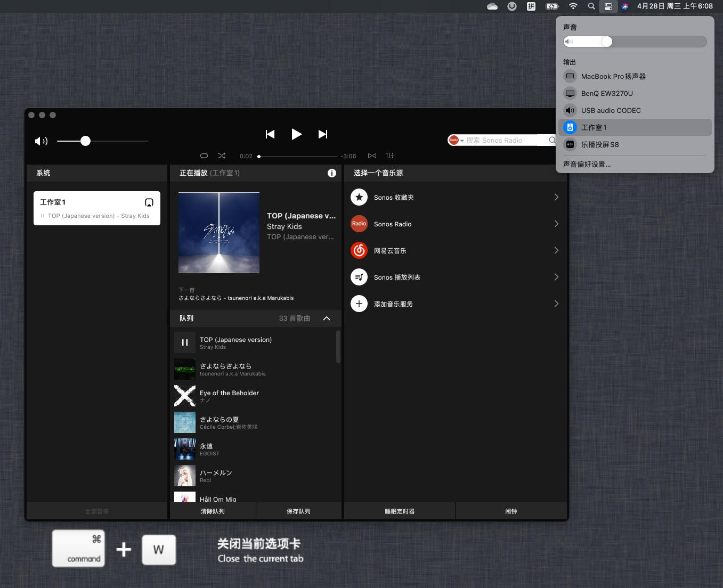The image size is (723, 588).
Task: Open the 网易云音乐 source icon
Action: coord(359,251)
